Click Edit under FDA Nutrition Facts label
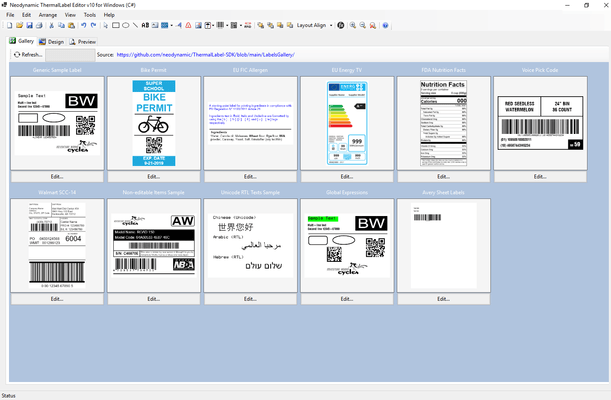The height and width of the screenshot is (400, 611). coord(442,176)
